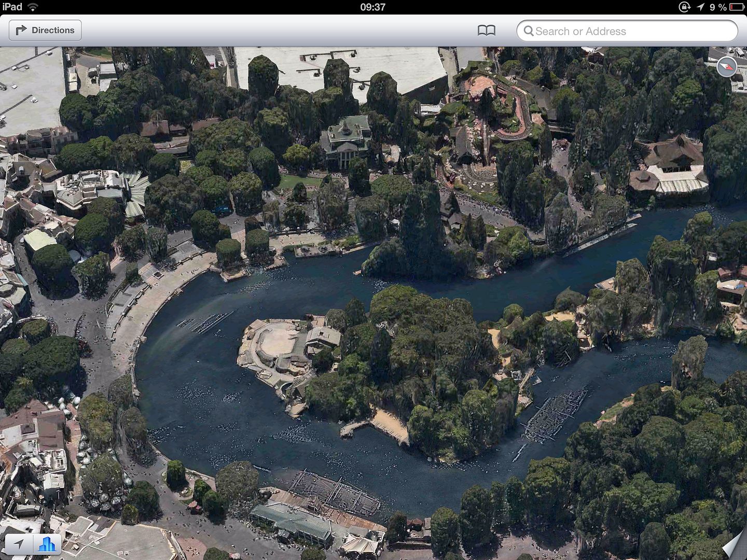This screenshot has height=560, width=747.
Task: Click the magnifying glass search icon
Action: pyautogui.click(x=529, y=31)
